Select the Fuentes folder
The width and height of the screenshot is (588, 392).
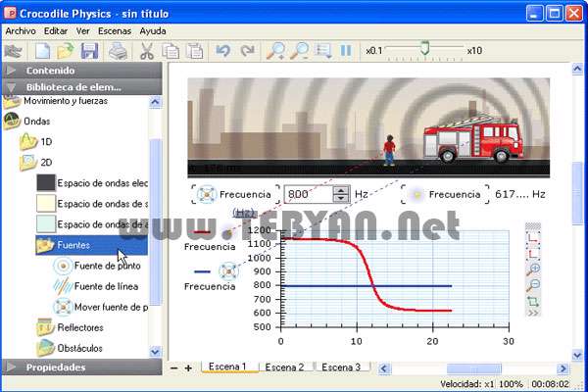click(92, 245)
